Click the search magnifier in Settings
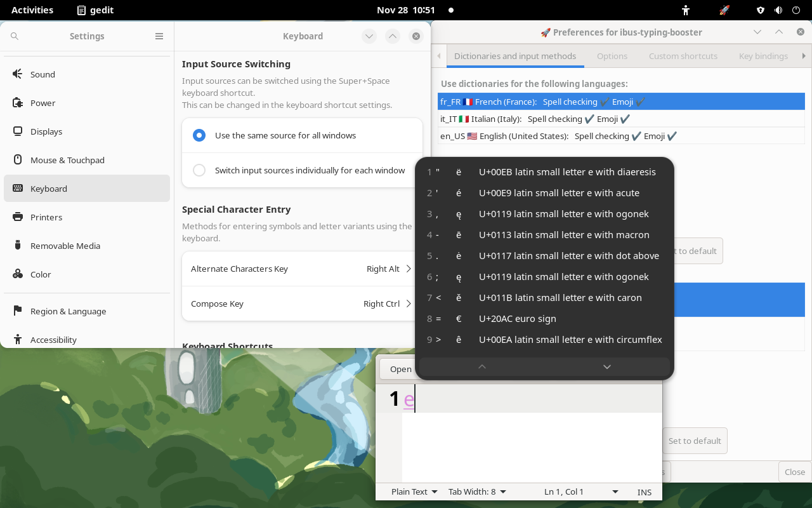The width and height of the screenshot is (812, 508). (x=14, y=36)
